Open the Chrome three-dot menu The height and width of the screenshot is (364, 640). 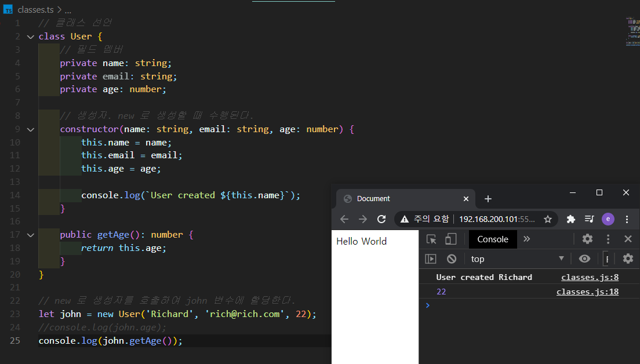[x=627, y=219]
